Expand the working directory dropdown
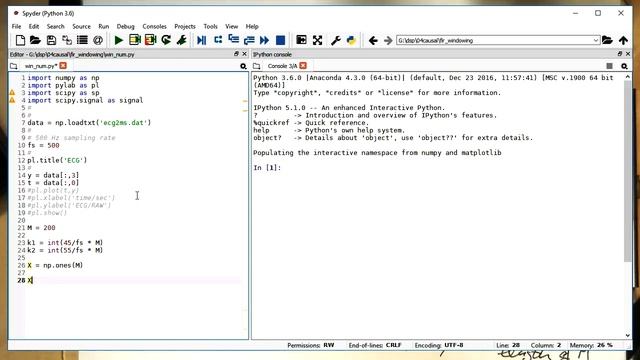The image size is (640, 360). tap(596, 40)
